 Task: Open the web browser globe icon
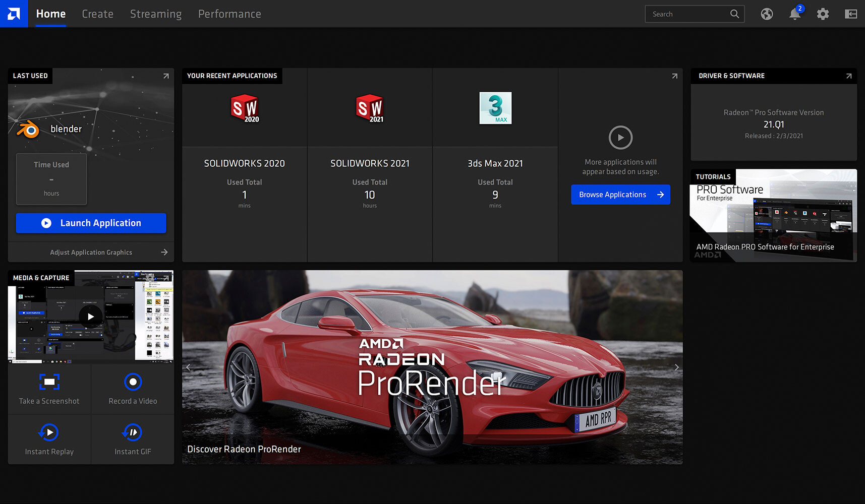[767, 14]
